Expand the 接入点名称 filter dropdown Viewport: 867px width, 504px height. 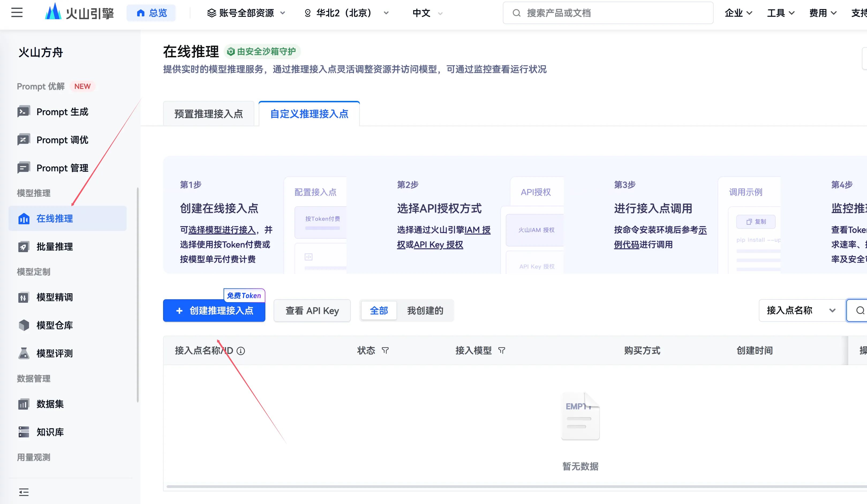click(802, 310)
